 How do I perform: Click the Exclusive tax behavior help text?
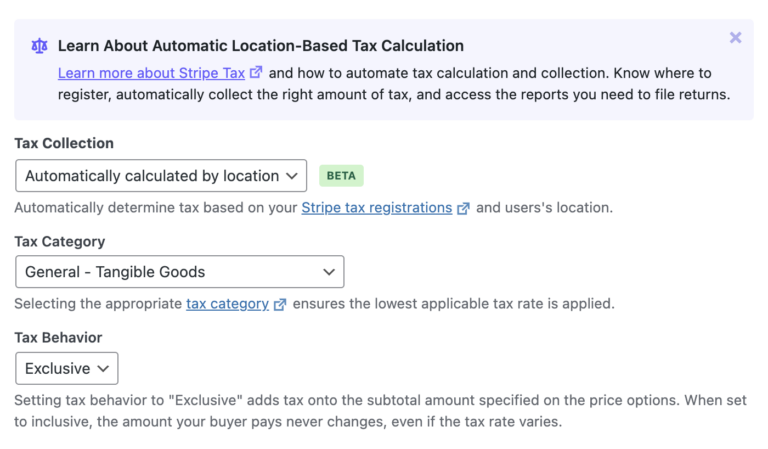381,411
